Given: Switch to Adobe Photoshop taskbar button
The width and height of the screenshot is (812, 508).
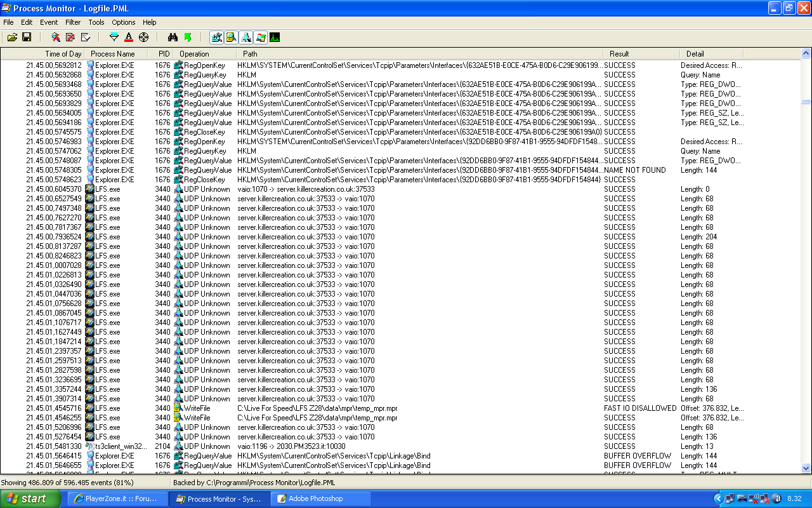Looking at the screenshot, I should (321, 499).
